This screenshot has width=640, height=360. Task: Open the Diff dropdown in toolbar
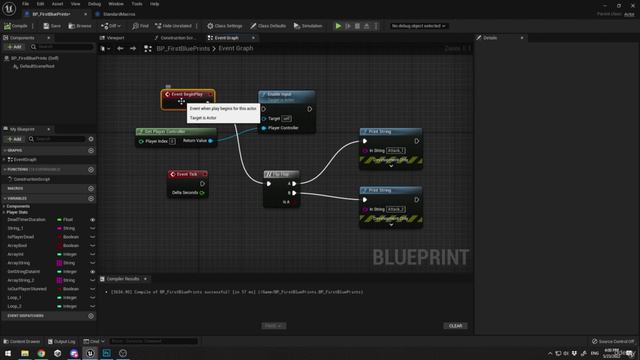pyautogui.click(x=111, y=26)
